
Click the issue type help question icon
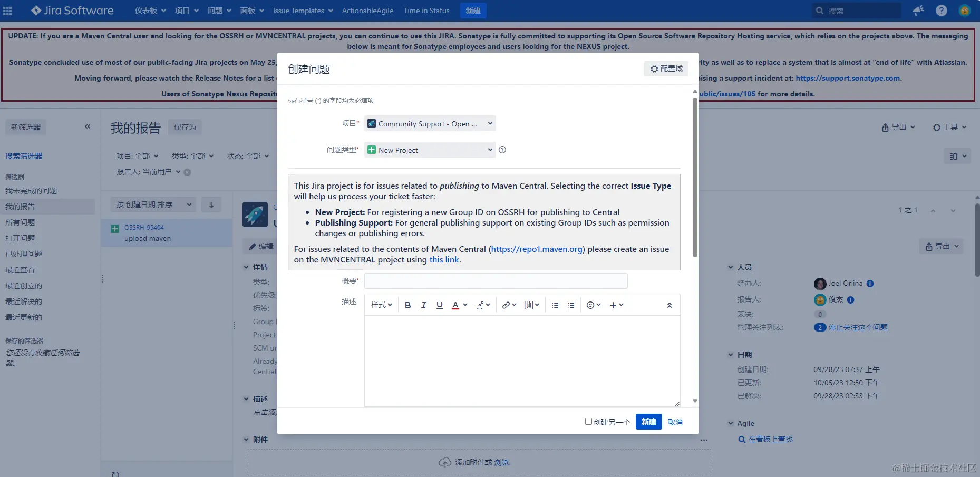point(502,150)
